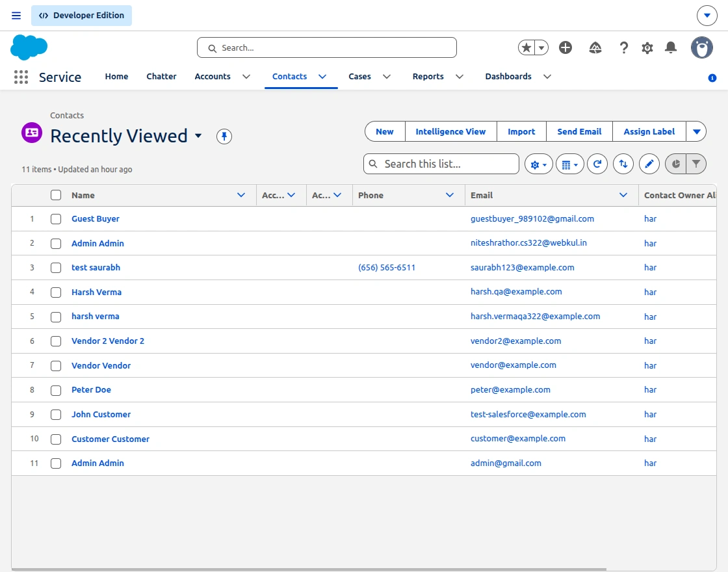The width and height of the screenshot is (728, 572).
Task: Click the Salesforce cloud logo
Action: click(x=29, y=47)
